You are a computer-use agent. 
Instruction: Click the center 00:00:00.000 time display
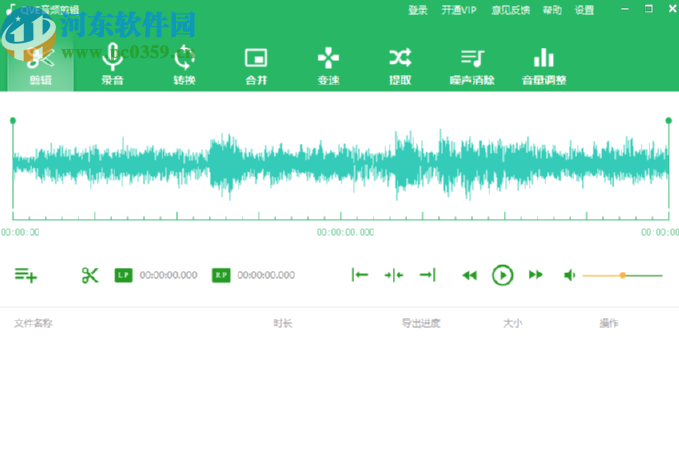[x=346, y=232]
